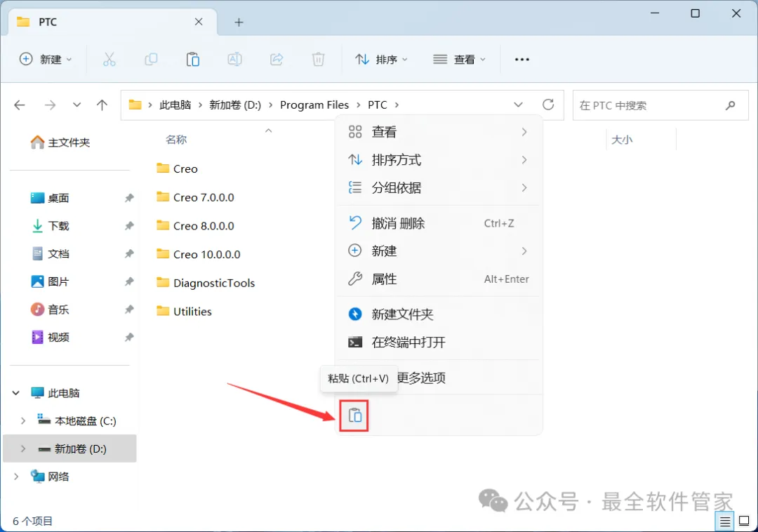The width and height of the screenshot is (758, 532).
Task: Choose 属性 in context menu
Action: coord(438,279)
